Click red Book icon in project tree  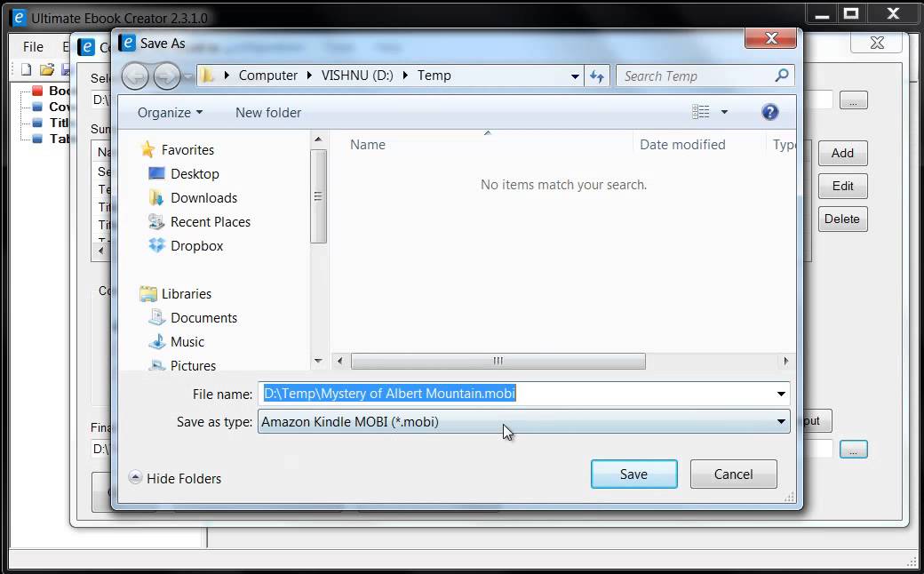pyautogui.click(x=37, y=91)
